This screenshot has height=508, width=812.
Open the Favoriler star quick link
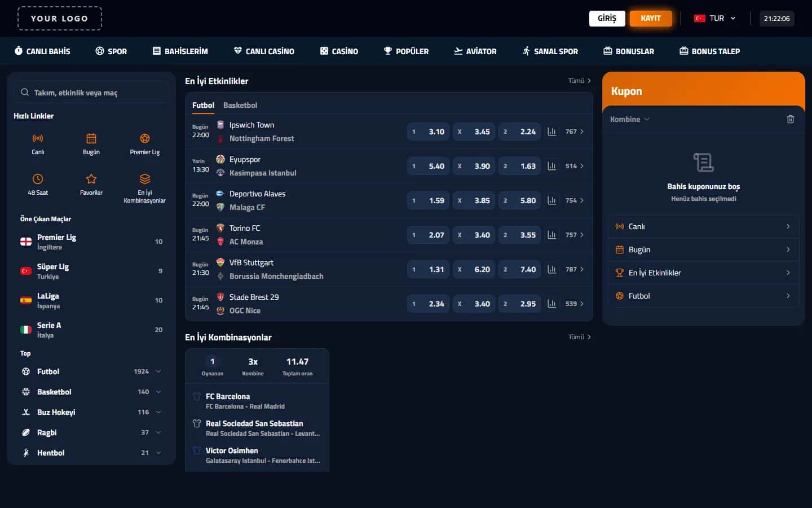click(91, 179)
